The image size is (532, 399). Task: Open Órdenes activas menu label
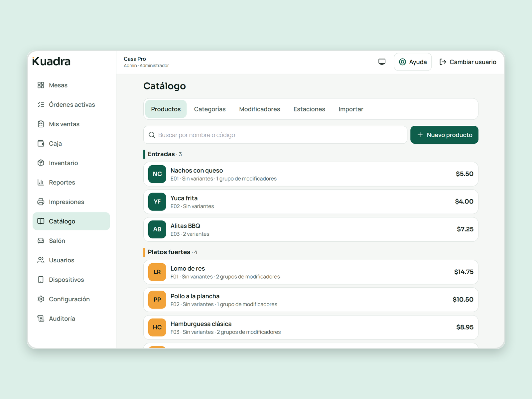(x=72, y=104)
